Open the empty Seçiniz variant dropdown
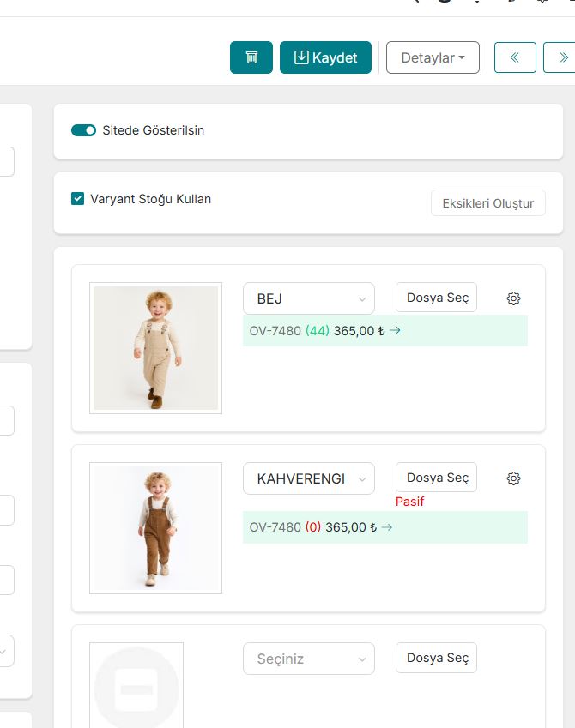Viewport: 575px width, 728px height. coord(309,659)
